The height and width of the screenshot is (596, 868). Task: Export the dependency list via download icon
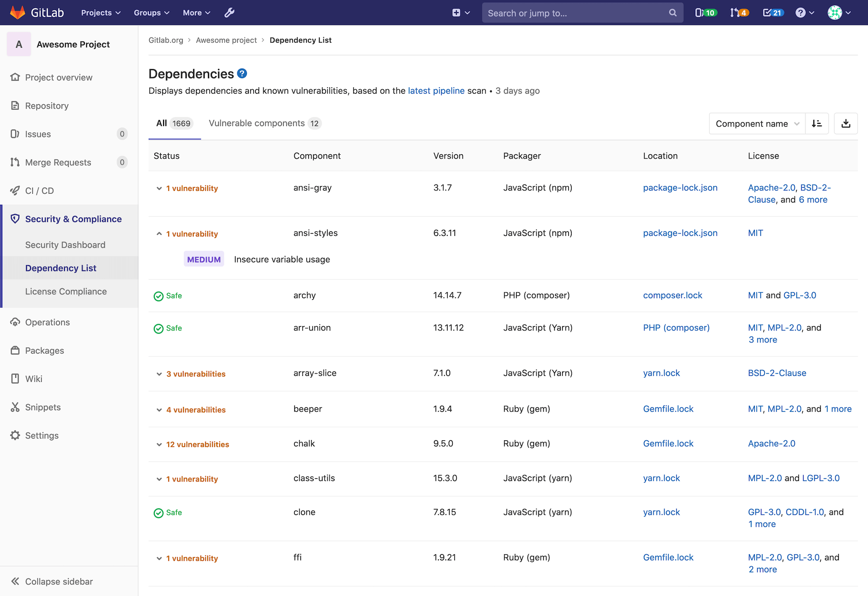click(x=846, y=123)
